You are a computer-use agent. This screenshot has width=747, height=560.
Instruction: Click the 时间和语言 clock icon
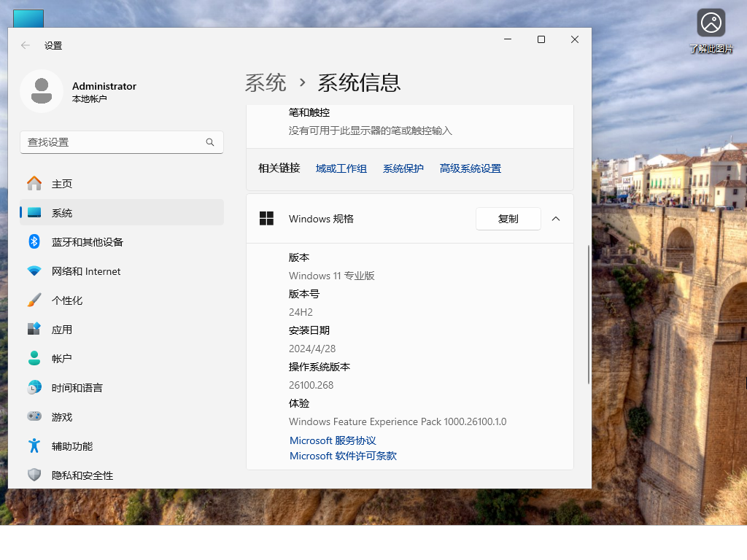click(x=34, y=387)
